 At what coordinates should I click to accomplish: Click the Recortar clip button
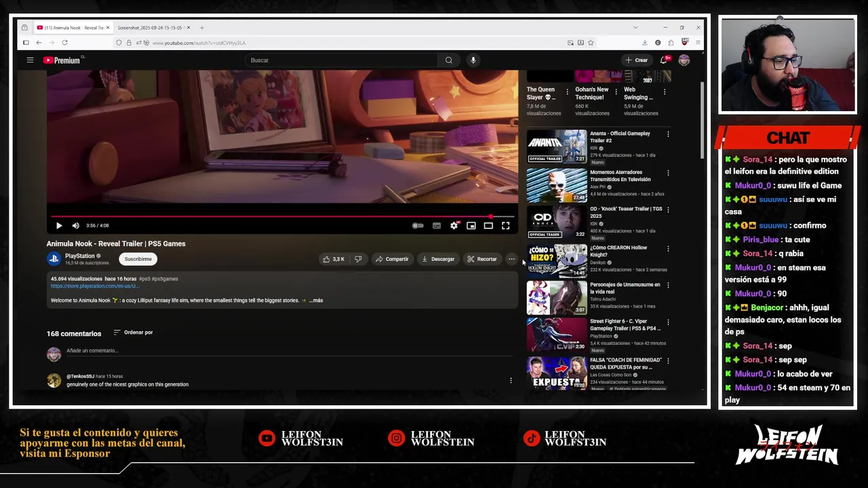482,259
